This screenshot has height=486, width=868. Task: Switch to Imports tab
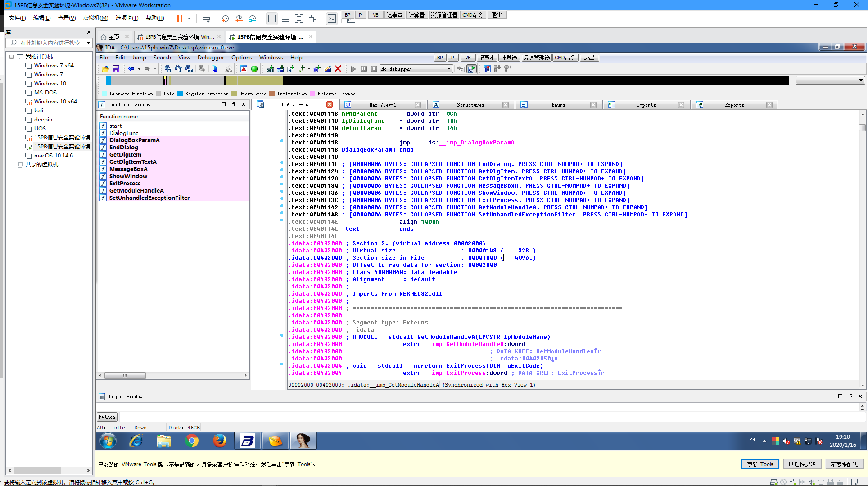click(646, 105)
